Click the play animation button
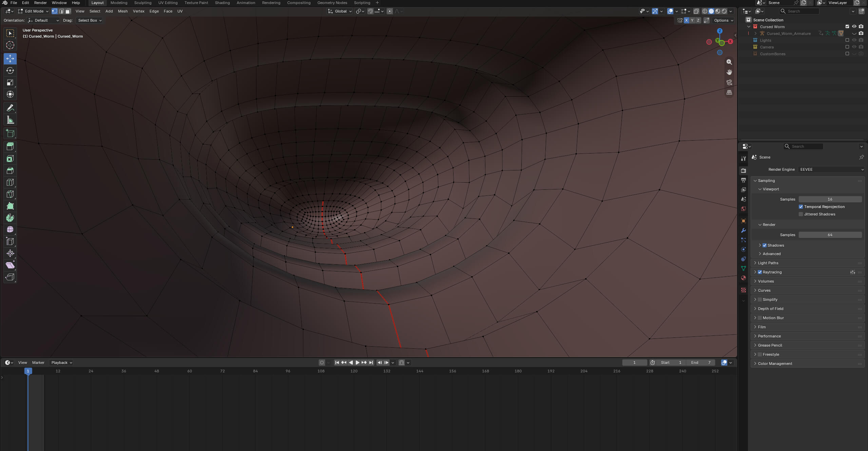Screen dimensions: 868x451 point(357,363)
